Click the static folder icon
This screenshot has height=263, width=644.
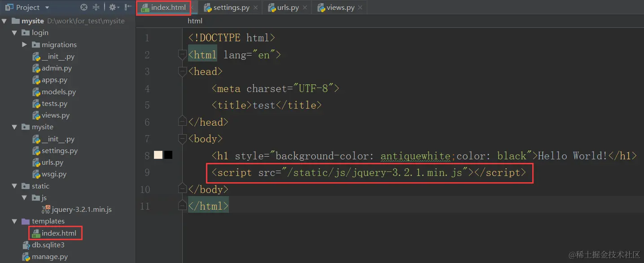click(x=26, y=186)
